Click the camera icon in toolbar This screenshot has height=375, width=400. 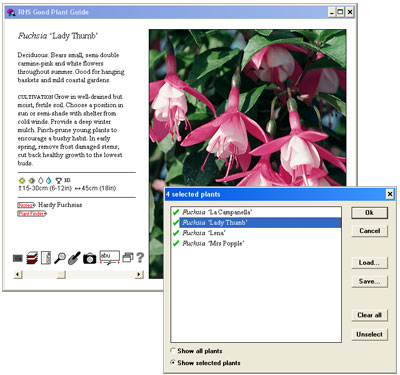(90, 258)
